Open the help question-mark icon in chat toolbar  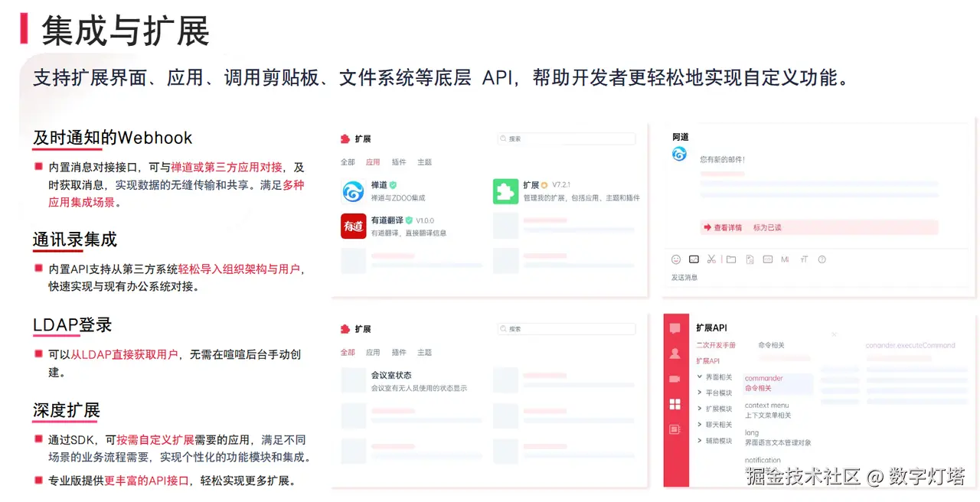[822, 259]
